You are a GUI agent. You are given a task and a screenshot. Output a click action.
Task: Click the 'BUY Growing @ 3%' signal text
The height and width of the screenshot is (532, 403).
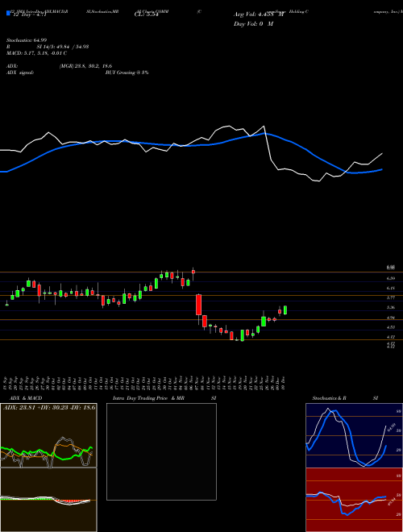(x=127, y=73)
